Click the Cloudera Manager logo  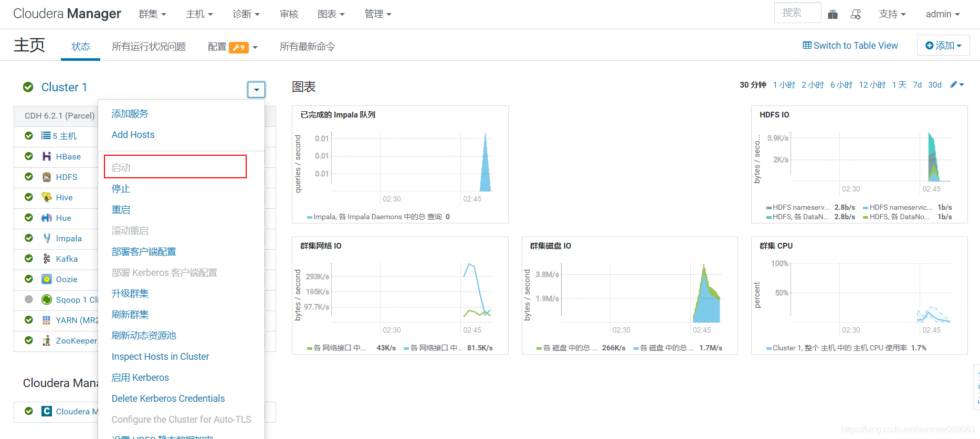(x=67, y=14)
